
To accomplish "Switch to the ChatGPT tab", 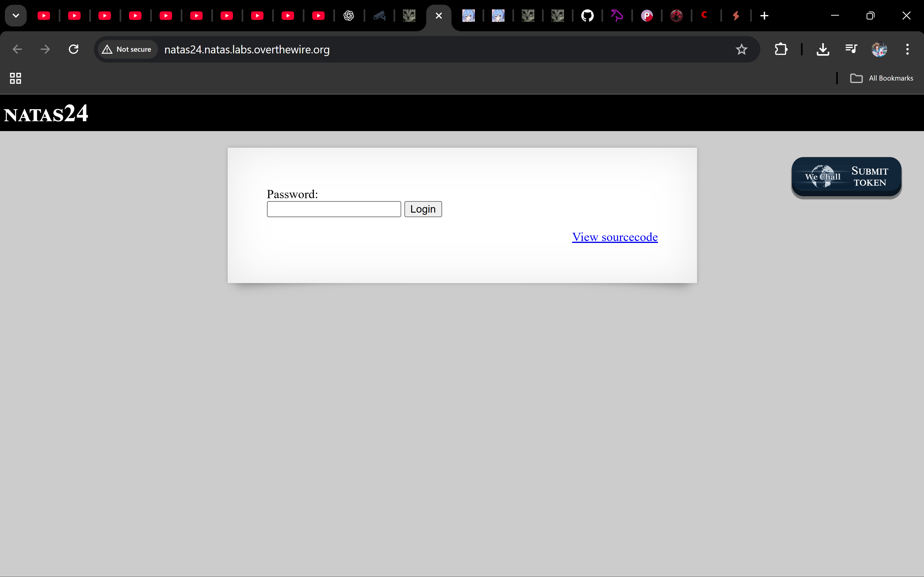I will (349, 16).
